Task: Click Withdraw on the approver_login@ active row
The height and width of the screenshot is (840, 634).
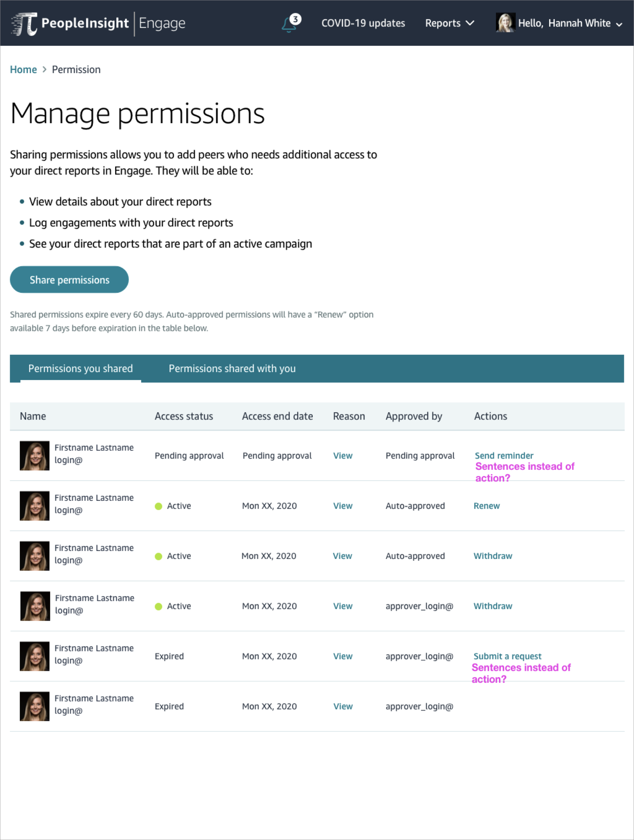Action: (493, 606)
